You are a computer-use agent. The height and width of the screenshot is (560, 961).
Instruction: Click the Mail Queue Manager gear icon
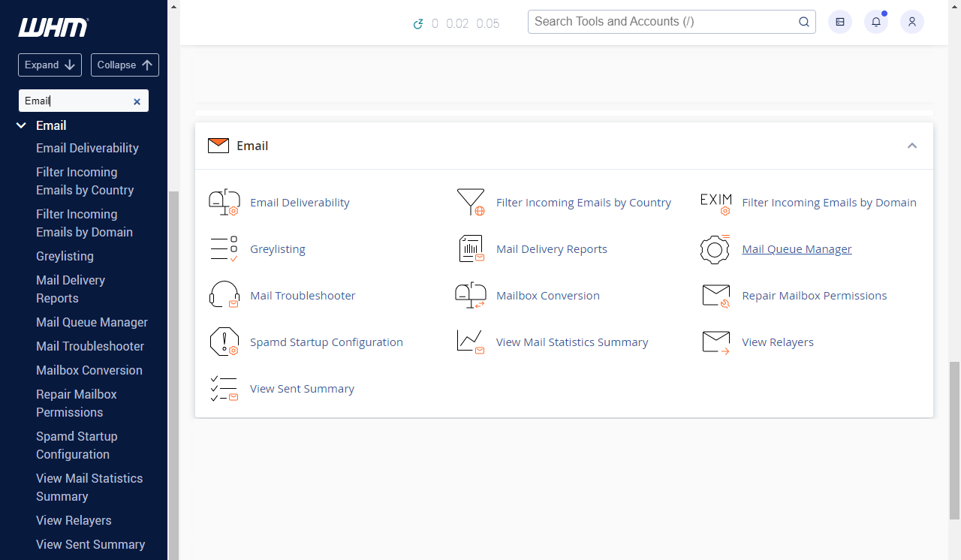715,249
